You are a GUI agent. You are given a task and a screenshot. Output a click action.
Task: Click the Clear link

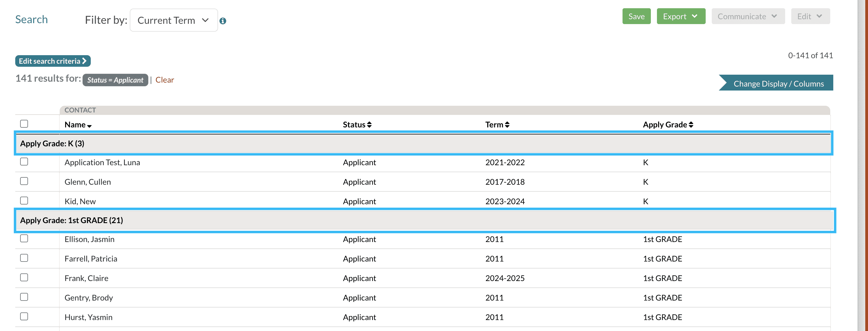point(164,80)
